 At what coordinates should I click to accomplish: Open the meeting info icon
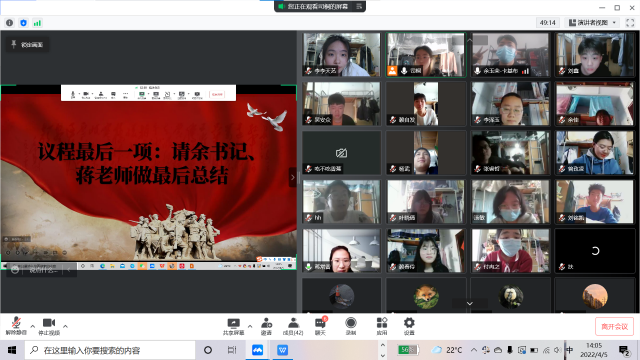click(9, 23)
